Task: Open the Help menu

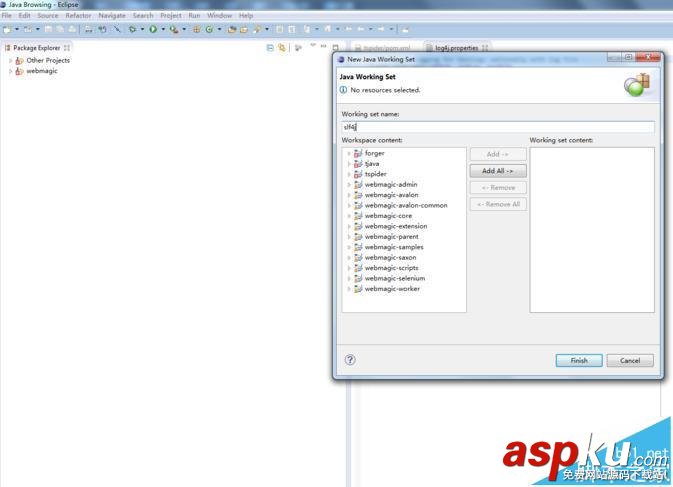Action: pos(246,15)
